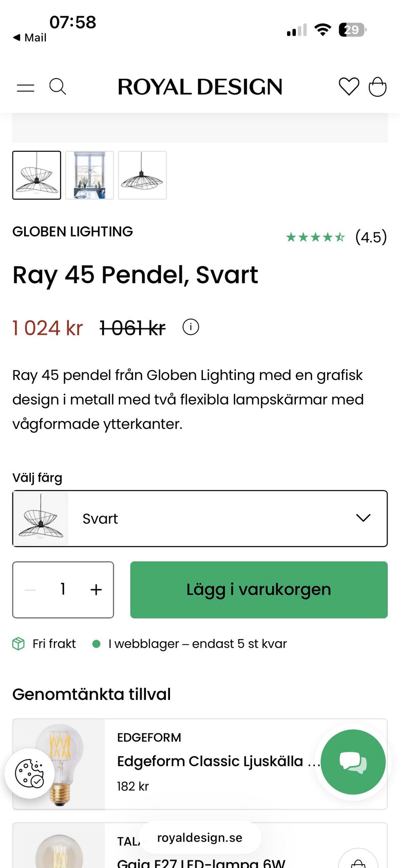Tap the Fri frakt package icon
The height and width of the screenshot is (868, 400).
(18, 644)
